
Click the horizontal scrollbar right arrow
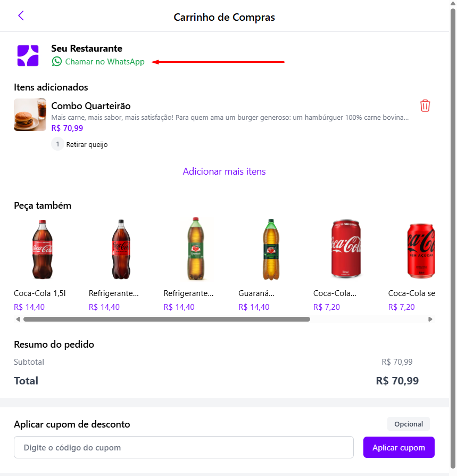coord(430,319)
